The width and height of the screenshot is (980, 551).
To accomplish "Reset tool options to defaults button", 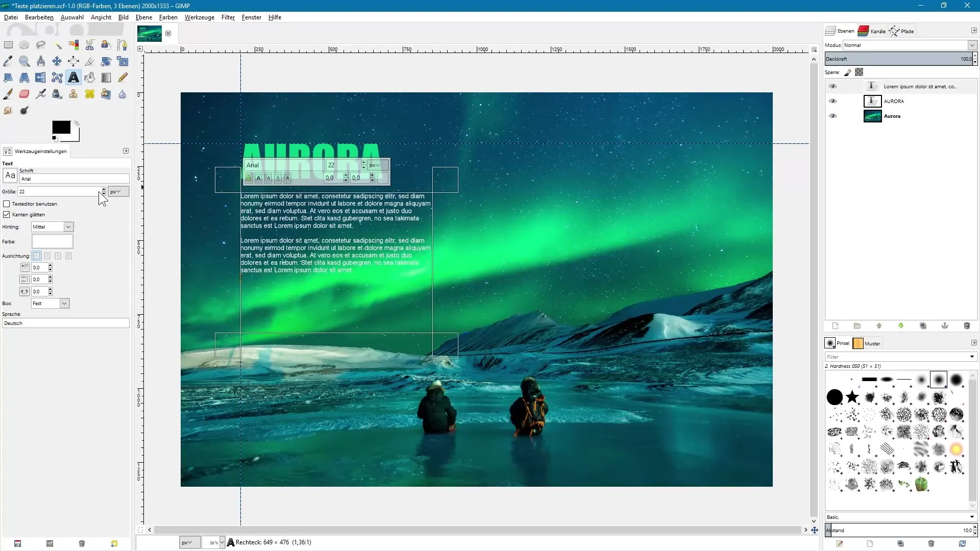I will click(x=114, y=543).
